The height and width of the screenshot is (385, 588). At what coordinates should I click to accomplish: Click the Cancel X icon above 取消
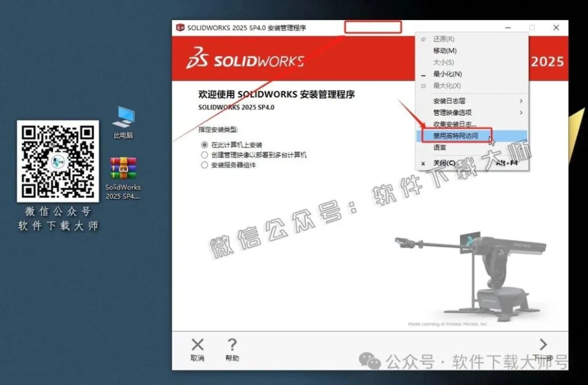point(198,345)
